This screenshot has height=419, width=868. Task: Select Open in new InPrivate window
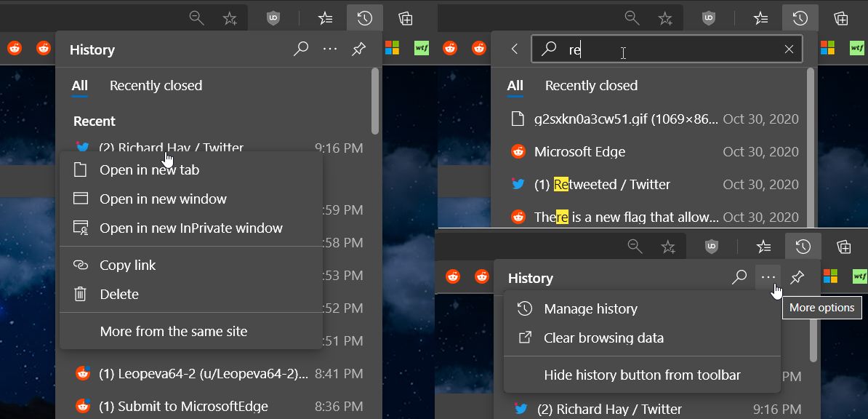pos(190,228)
